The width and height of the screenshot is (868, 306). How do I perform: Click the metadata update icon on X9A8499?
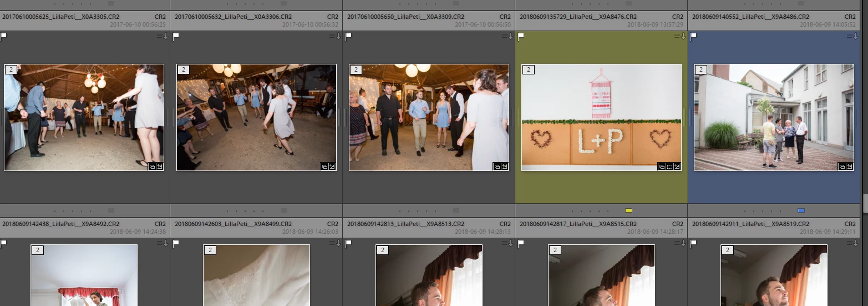pos(335,243)
